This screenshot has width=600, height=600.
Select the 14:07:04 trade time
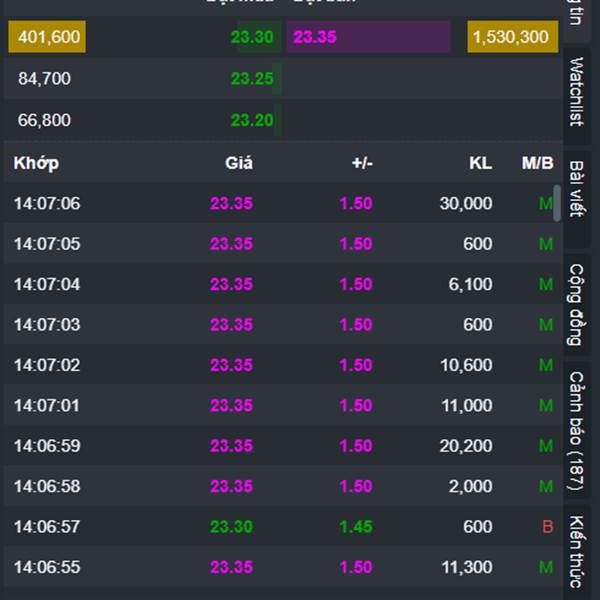coord(47,284)
